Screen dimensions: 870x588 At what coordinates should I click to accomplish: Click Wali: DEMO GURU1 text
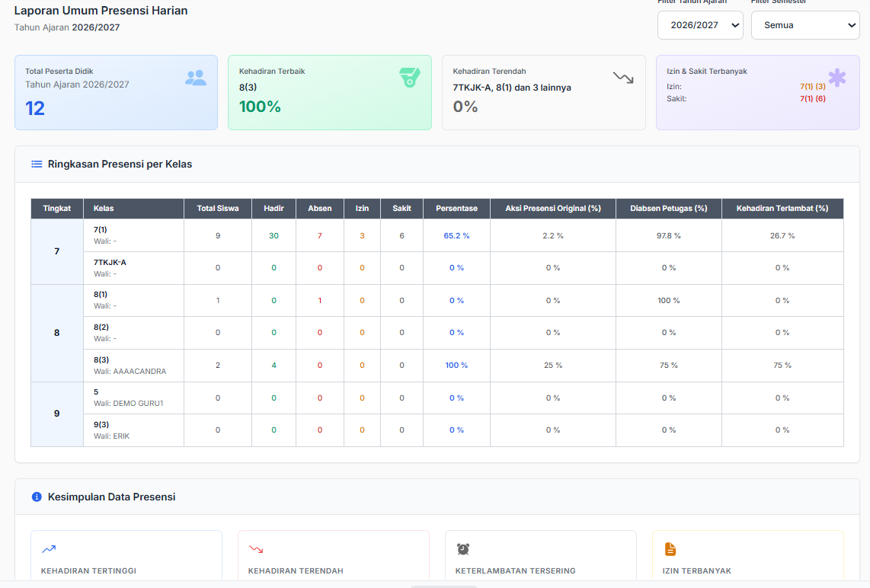point(128,404)
